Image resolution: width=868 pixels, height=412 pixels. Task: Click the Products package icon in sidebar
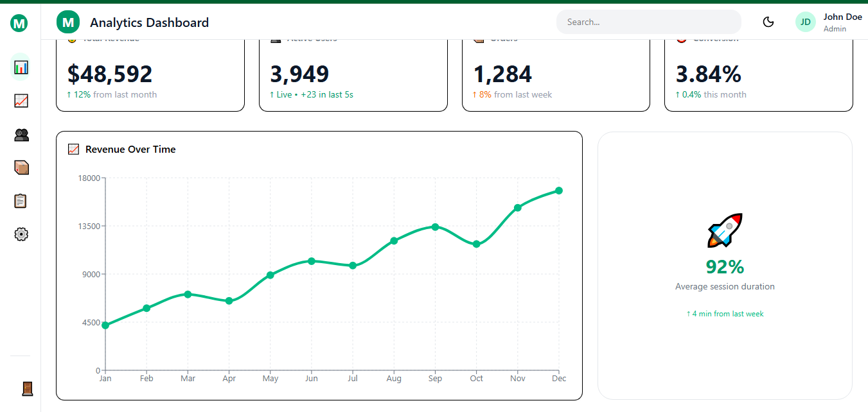click(21, 167)
